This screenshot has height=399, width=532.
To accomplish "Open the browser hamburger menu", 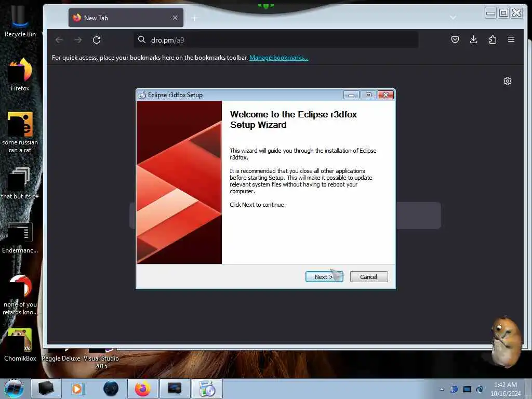I will click(x=511, y=39).
